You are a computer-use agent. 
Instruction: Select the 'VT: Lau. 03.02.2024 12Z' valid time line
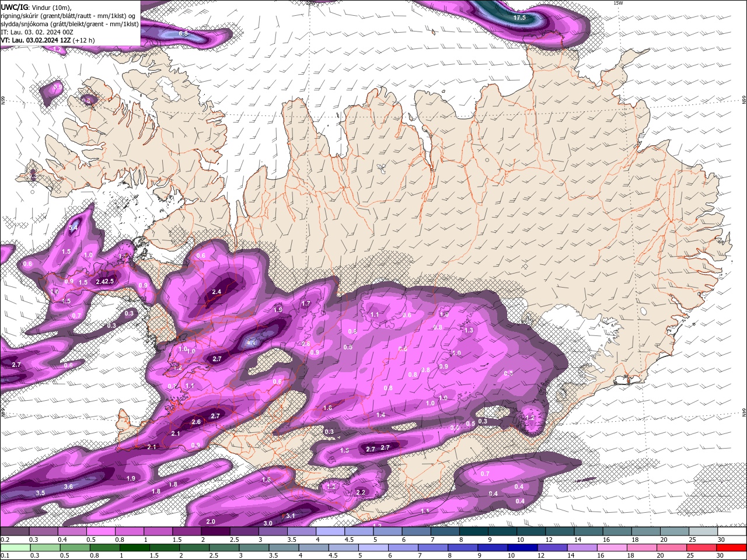48,40
